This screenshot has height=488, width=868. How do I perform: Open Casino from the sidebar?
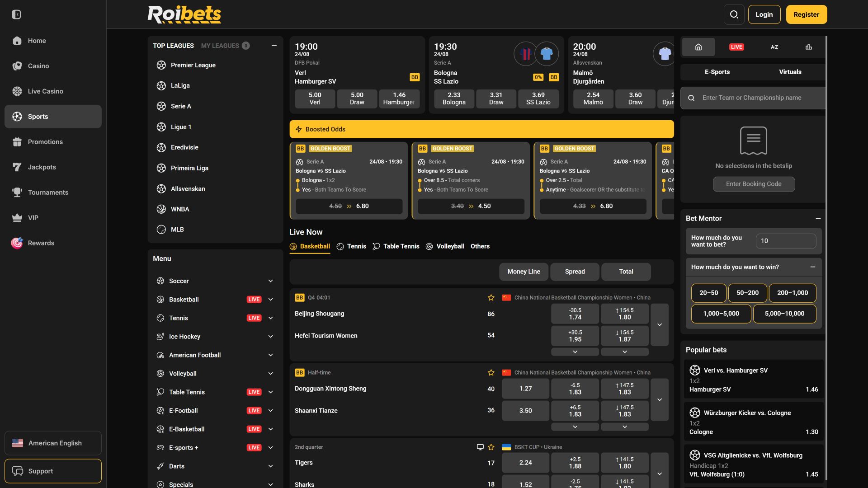(53, 66)
